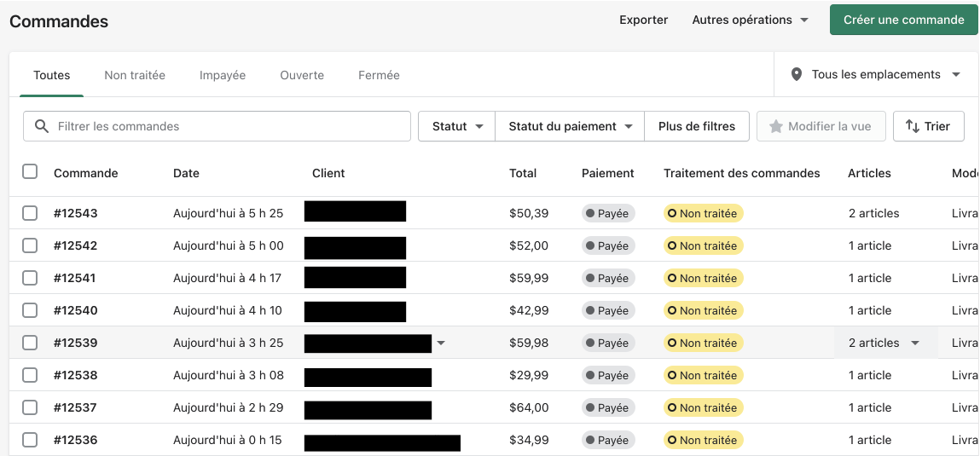
Task: Open order #12540
Action: [76, 311]
